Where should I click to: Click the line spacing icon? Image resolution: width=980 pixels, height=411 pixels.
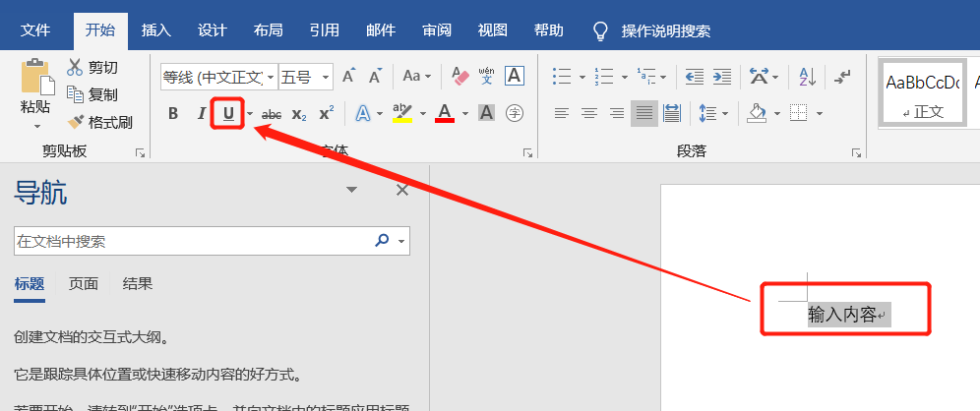706,114
